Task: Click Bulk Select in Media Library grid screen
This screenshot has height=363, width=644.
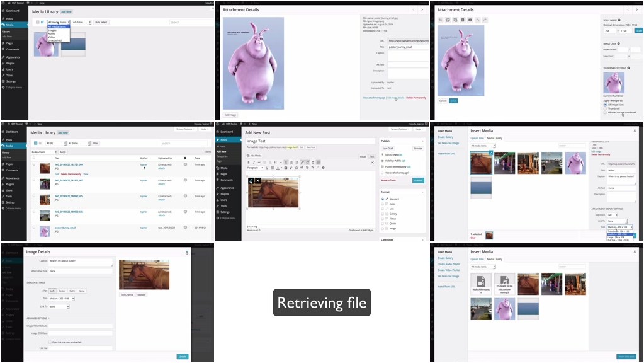Action: coord(101,22)
